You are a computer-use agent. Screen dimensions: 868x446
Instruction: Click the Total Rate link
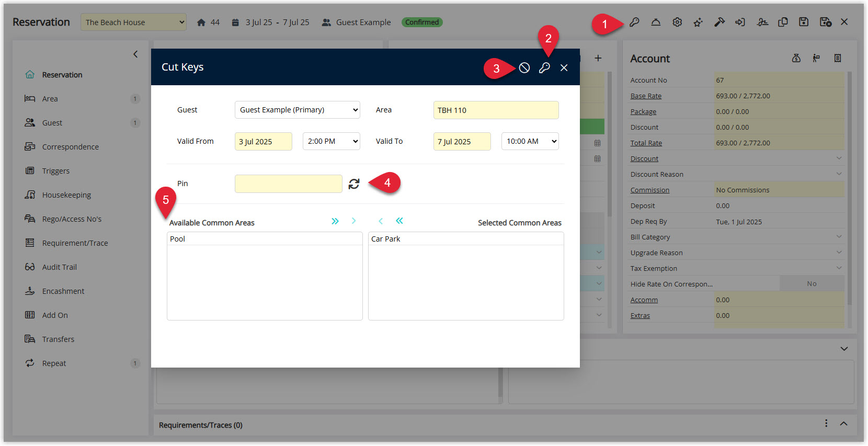[646, 143]
